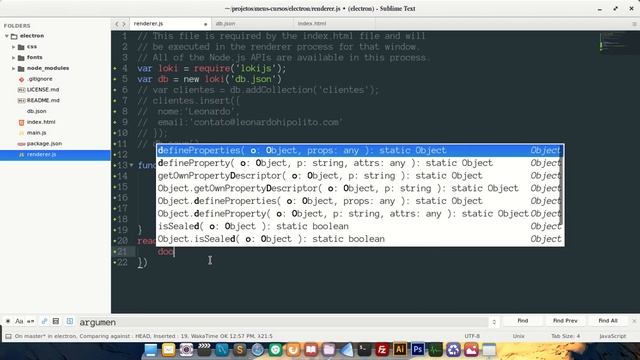The width and height of the screenshot is (640, 360).
Task: Collapse the electron root folder
Action: (7, 36)
